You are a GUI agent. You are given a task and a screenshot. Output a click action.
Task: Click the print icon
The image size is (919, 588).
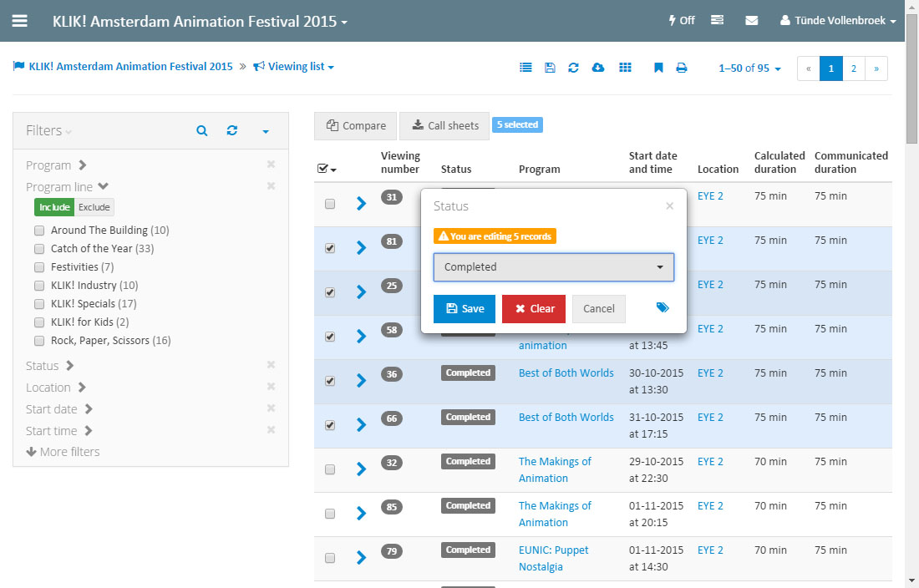click(682, 68)
